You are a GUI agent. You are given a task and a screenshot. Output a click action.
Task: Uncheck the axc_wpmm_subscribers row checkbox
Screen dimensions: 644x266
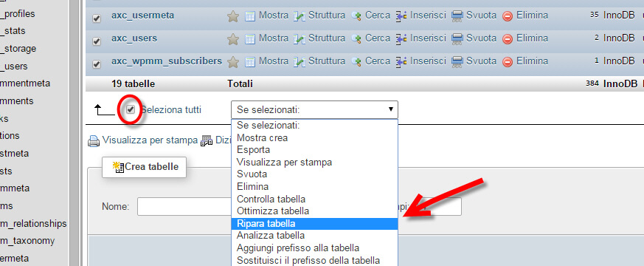point(97,64)
